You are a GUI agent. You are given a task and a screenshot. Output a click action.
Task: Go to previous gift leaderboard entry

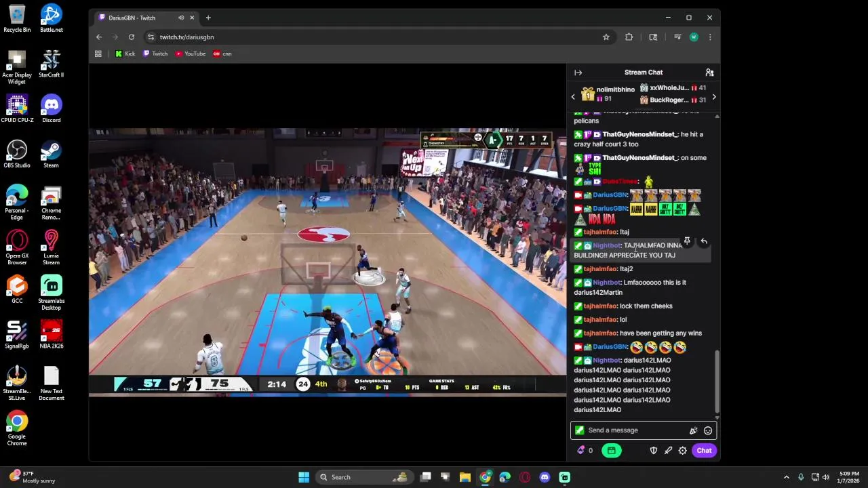point(573,97)
